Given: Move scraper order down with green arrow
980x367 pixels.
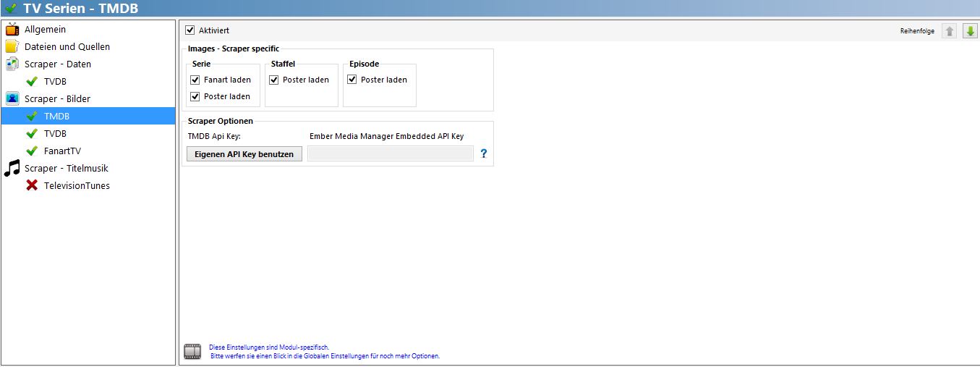Looking at the screenshot, I should pyautogui.click(x=970, y=31).
